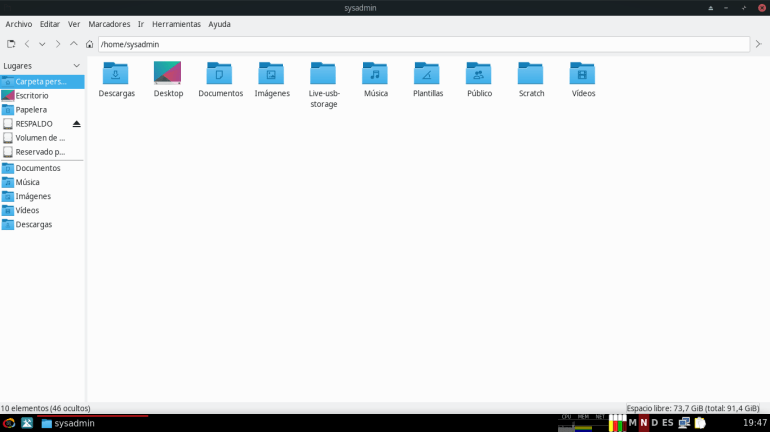The image size is (770, 432).
Task: Click the path bar showing /home/sysadmin
Action: pyautogui.click(x=424, y=44)
